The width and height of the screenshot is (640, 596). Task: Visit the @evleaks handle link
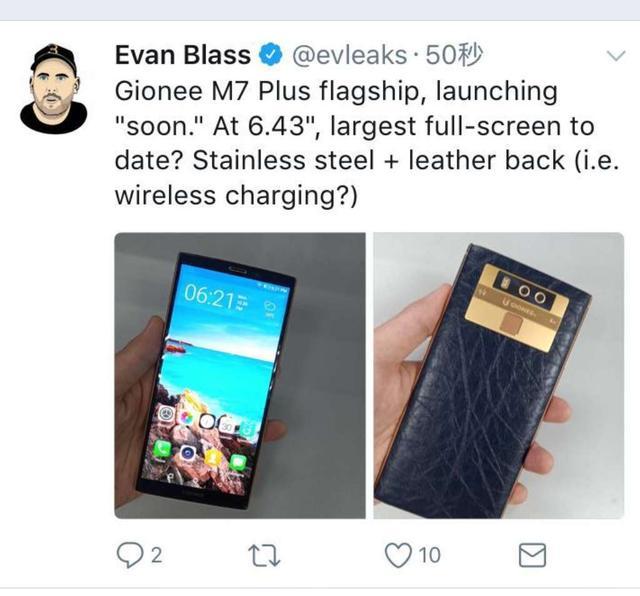coord(349,55)
